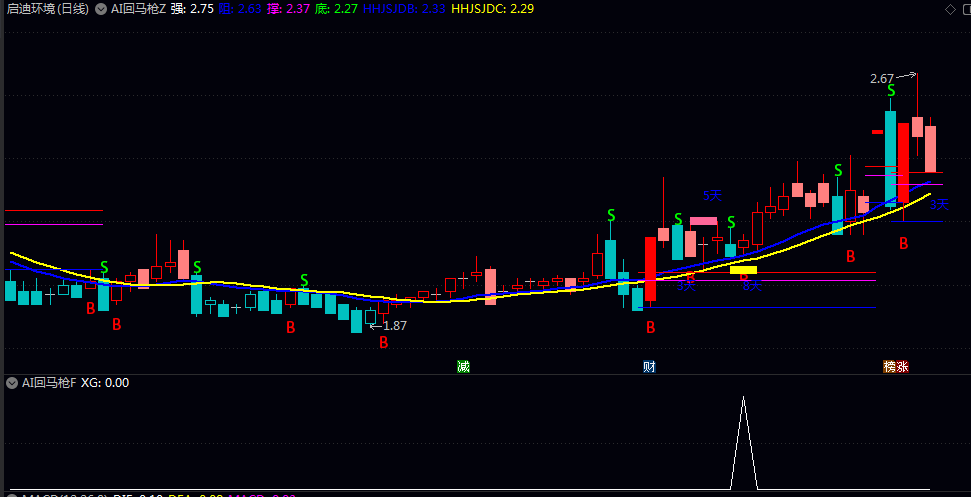Image resolution: width=971 pixels, height=497 pixels.
Task: Click the green S signal above 2.67 candle
Action: 890,91
